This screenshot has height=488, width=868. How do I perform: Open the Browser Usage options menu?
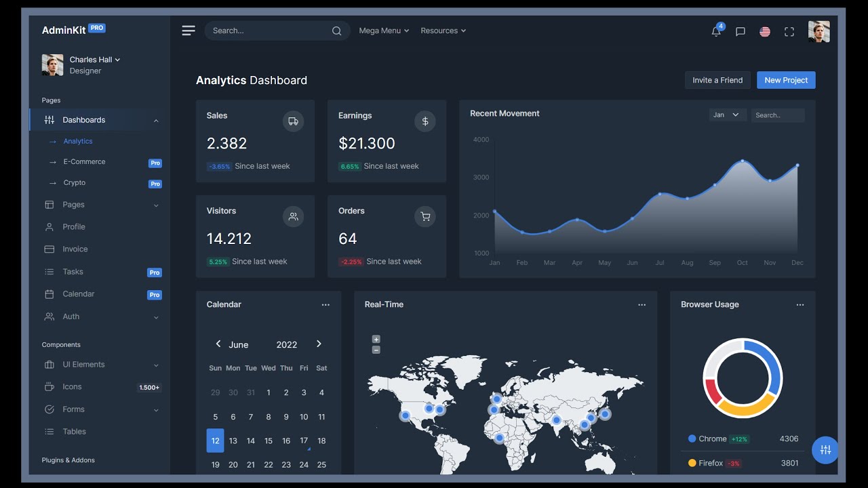800,305
